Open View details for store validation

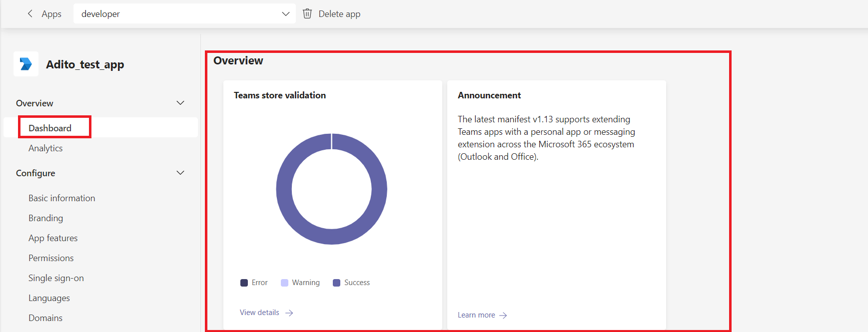(x=259, y=313)
